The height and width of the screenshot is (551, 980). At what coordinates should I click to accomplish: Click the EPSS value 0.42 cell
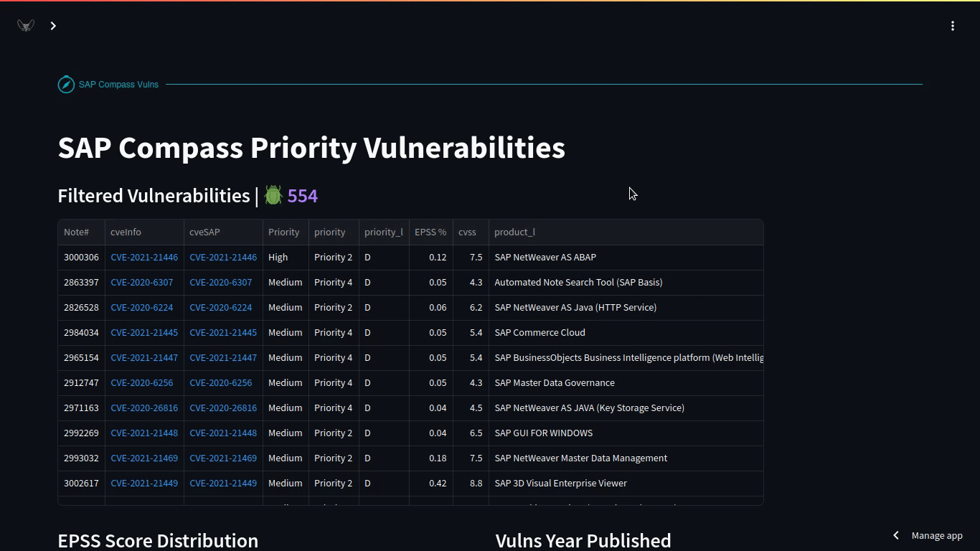431,484
